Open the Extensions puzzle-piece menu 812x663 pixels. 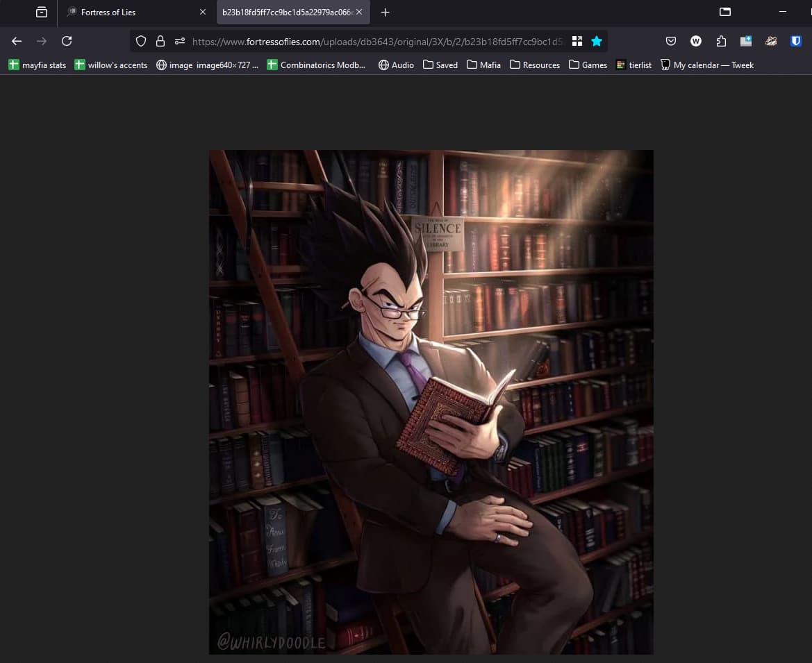(x=721, y=42)
